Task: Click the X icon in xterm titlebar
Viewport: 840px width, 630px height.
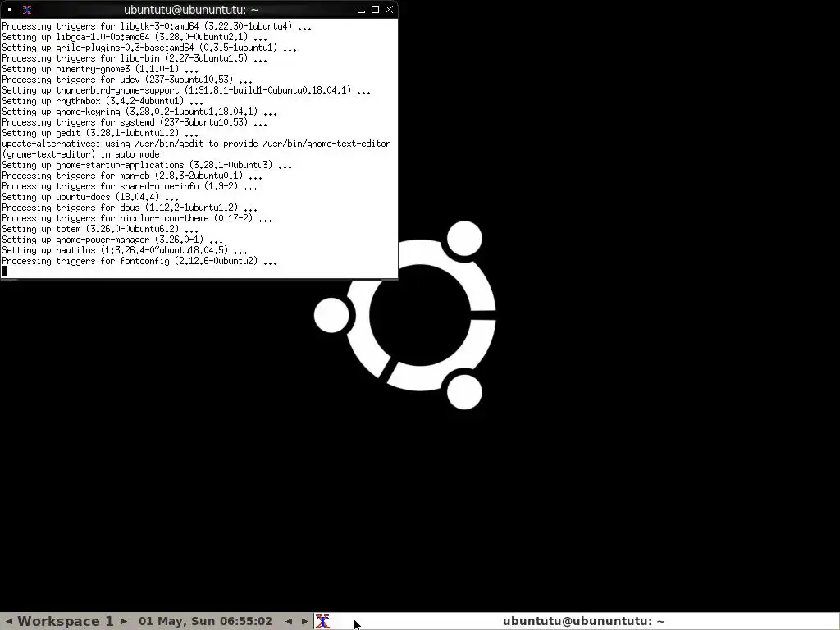Action: pyautogui.click(x=27, y=10)
